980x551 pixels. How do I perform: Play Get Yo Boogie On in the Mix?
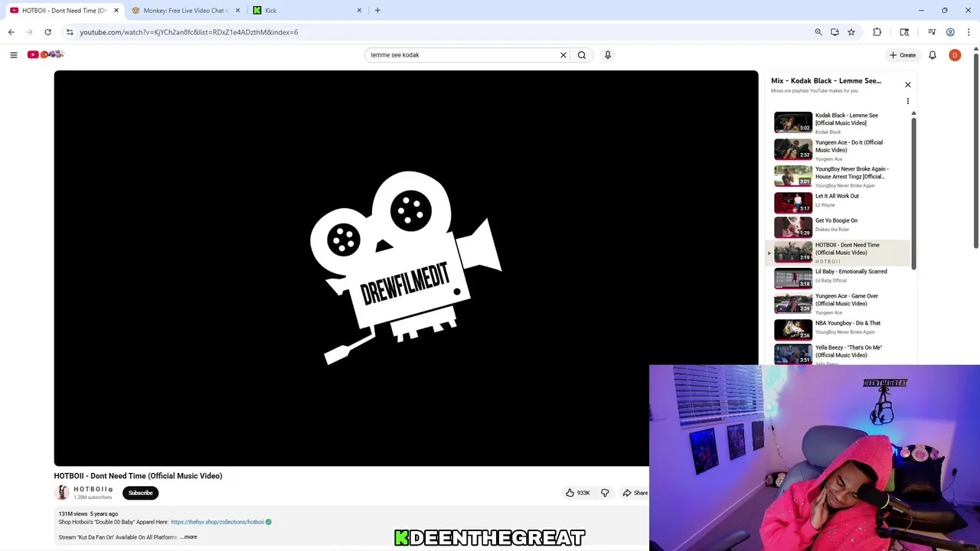840,227
